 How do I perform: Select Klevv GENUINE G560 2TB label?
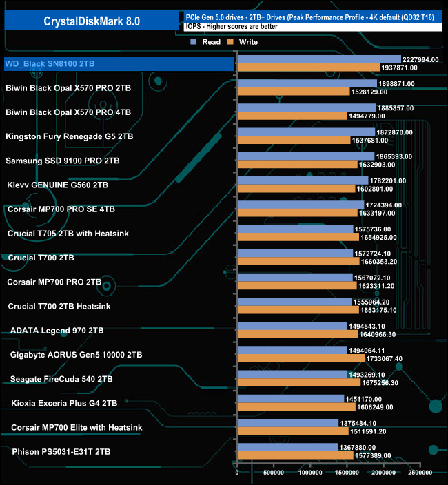[57, 185]
